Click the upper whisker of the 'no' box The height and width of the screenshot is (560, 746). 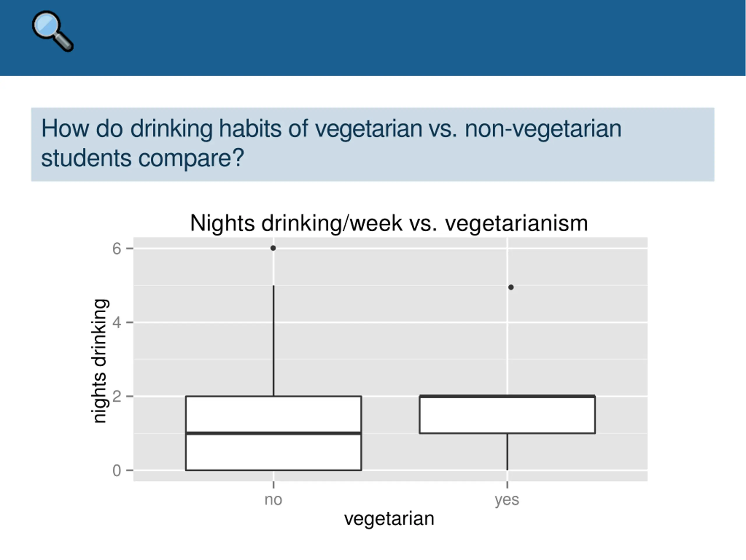click(273, 341)
